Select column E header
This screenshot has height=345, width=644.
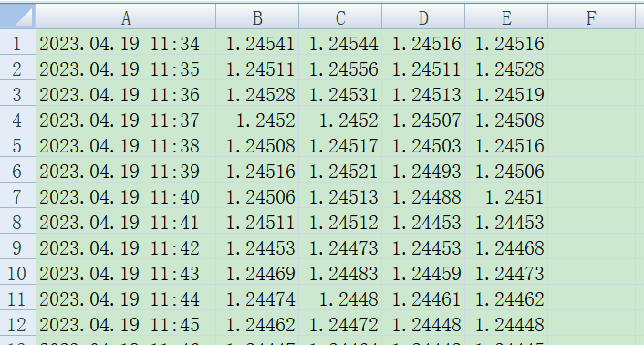click(x=506, y=16)
